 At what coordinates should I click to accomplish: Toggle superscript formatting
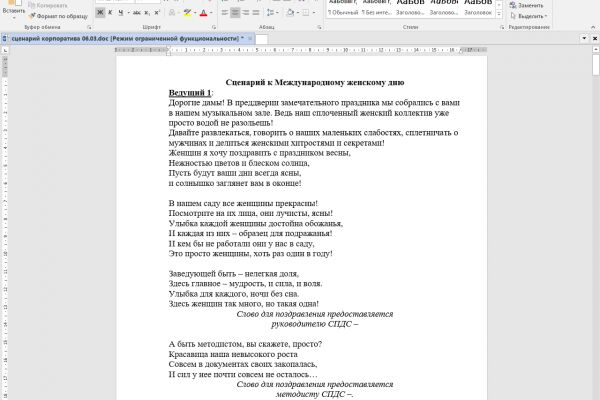click(157, 13)
